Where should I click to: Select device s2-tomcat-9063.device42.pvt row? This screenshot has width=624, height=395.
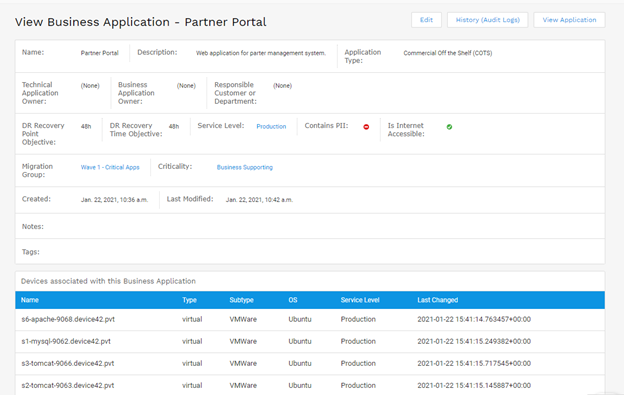click(x=310, y=385)
